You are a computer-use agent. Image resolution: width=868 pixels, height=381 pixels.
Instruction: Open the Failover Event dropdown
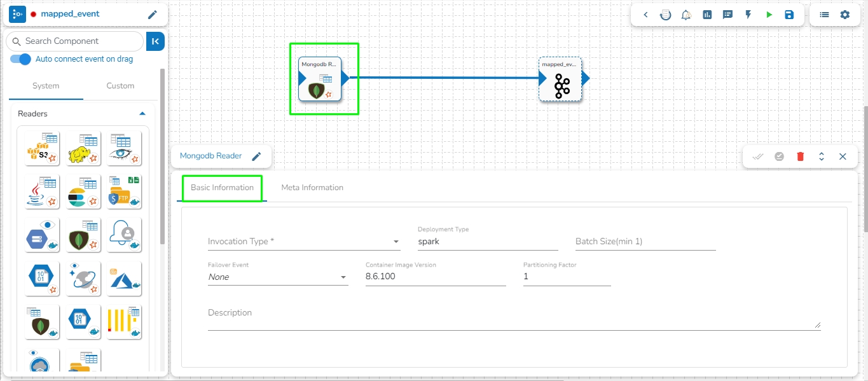click(278, 277)
